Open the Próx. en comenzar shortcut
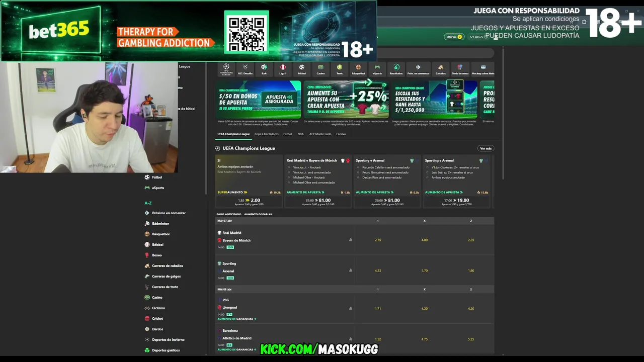The height and width of the screenshot is (362, 644). coord(418,69)
